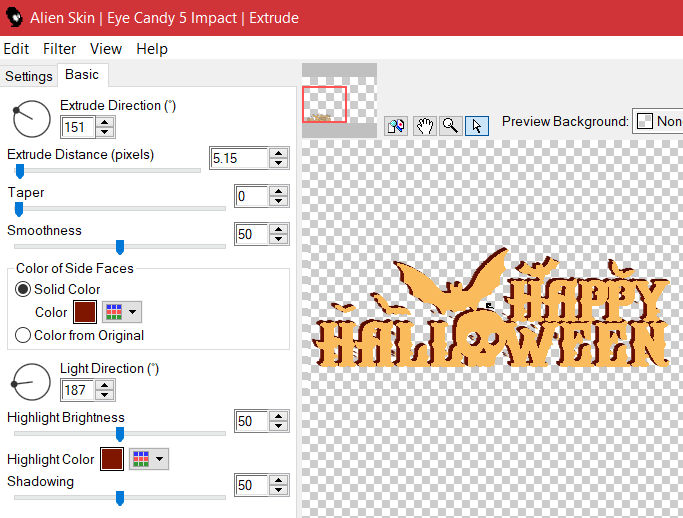
Task: Open side face color palette grid icon
Action: click(x=122, y=312)
